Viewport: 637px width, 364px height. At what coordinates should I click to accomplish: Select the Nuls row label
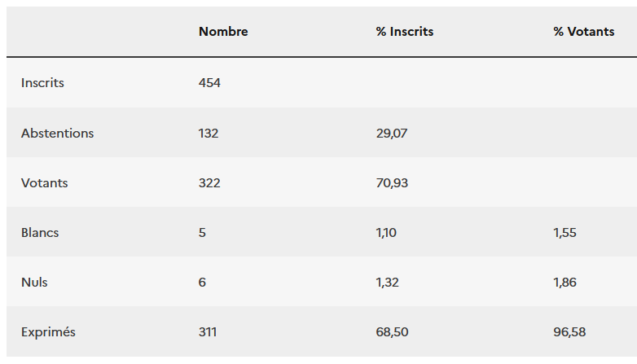pyautogui.click(x=34, y=282)
